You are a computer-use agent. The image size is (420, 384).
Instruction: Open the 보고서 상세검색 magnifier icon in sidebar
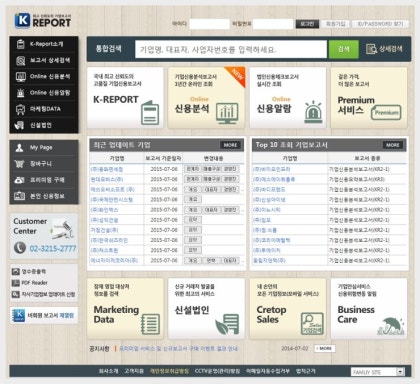pos(21,60)
